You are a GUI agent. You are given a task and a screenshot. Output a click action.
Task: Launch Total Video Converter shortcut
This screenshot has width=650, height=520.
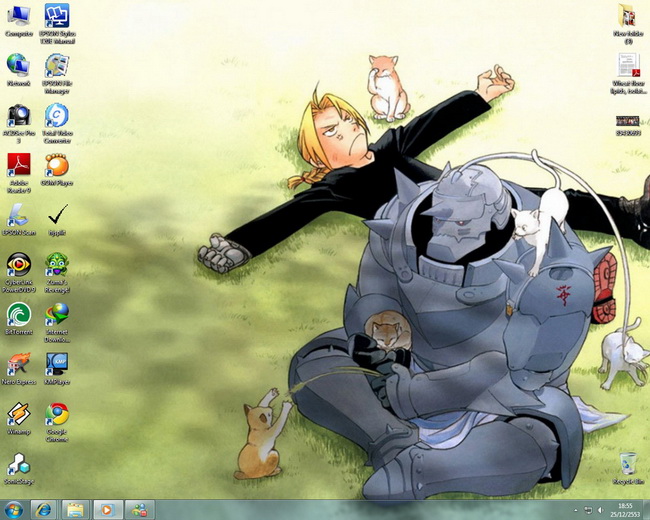(57, 124)
